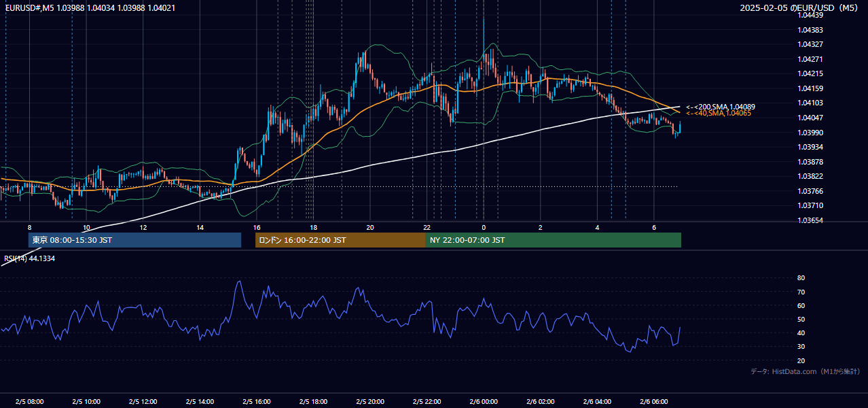Click the 2/5 18:00 date label
The height and width of the screenshot is (408, 868).
[313, 402]
